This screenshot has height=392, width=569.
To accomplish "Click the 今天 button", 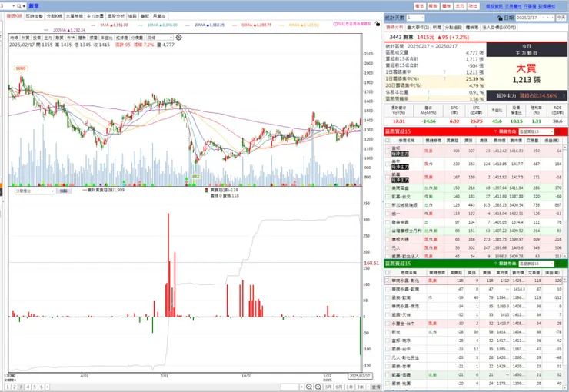I will (561, 18).
